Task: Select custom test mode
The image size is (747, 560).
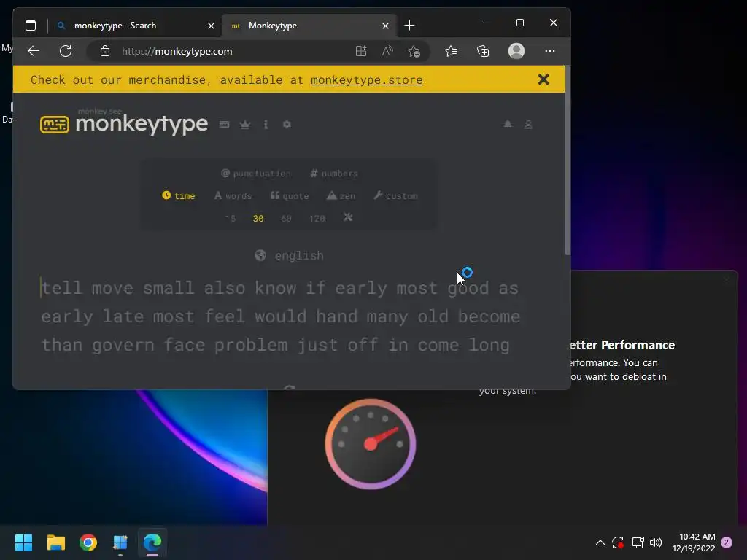Action: [x=396, y=195]
